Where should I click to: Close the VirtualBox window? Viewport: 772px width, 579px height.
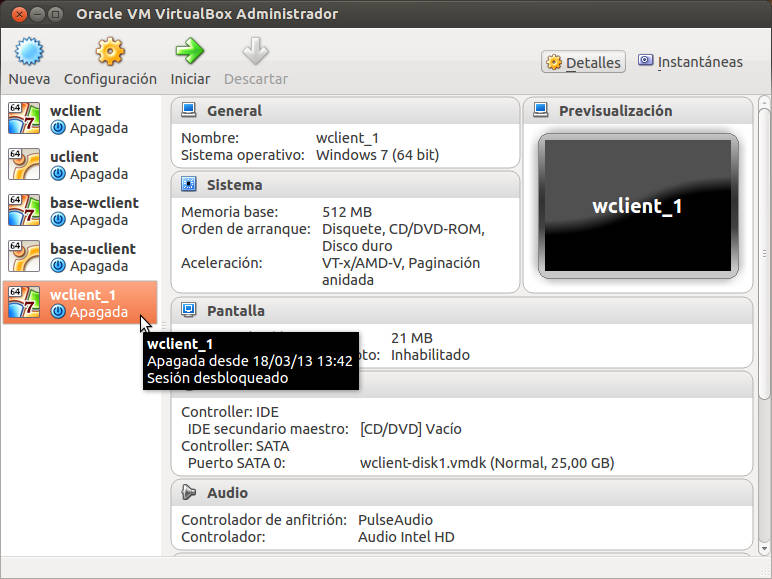(x=19, y=14)
